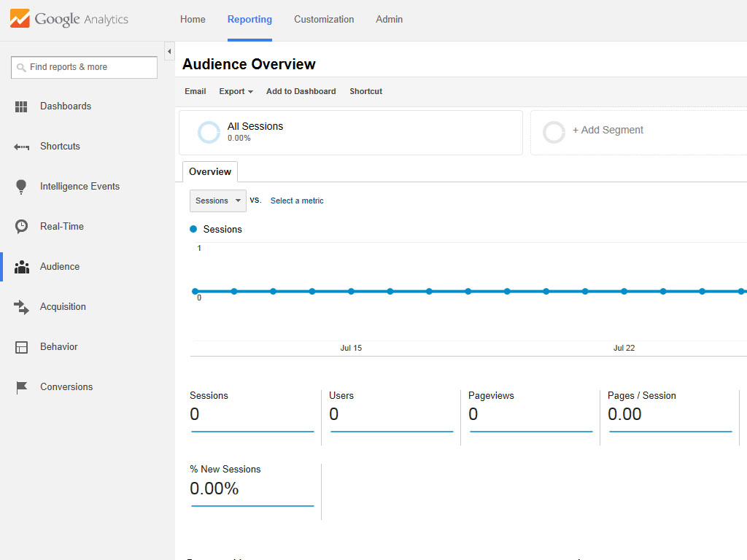Open Acquisition arrows icon
The image size is (747, 560).
click(x=21, y=307)
